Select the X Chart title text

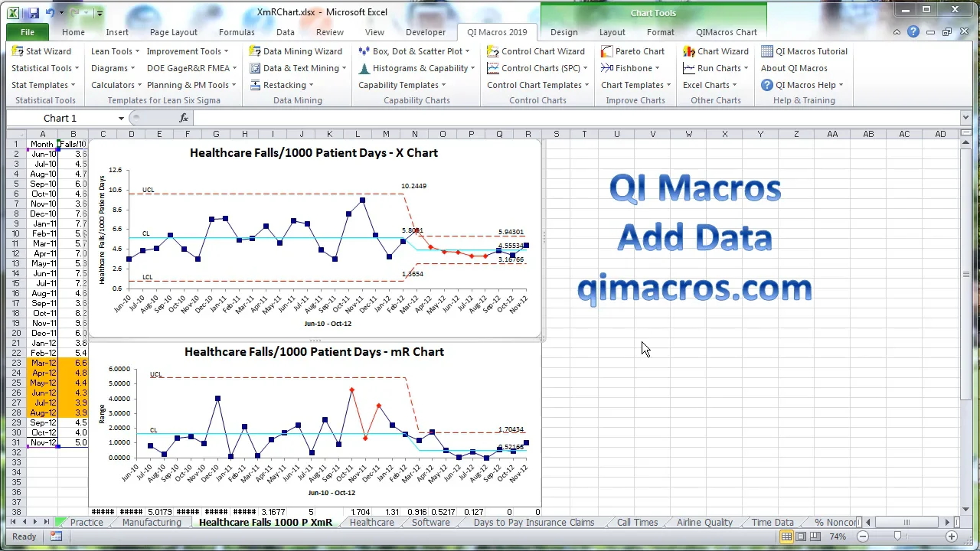pyautogui.click(x=314, y=153)
